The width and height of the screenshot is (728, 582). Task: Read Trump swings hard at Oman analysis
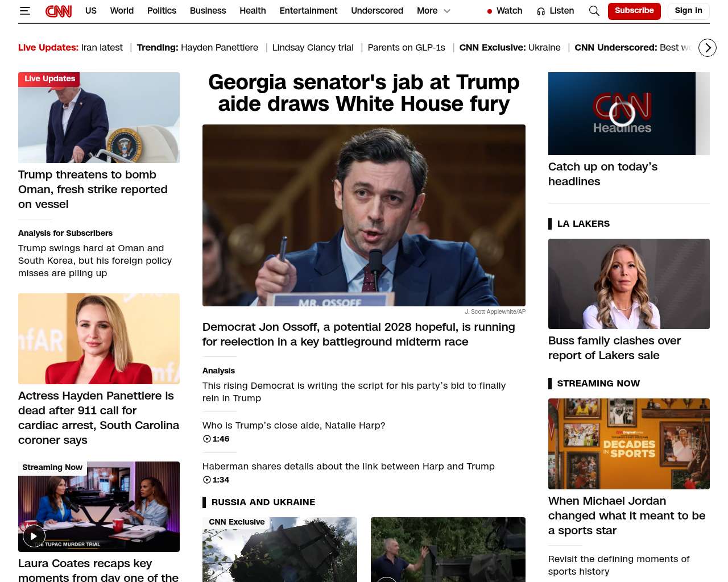coord(95,261)
